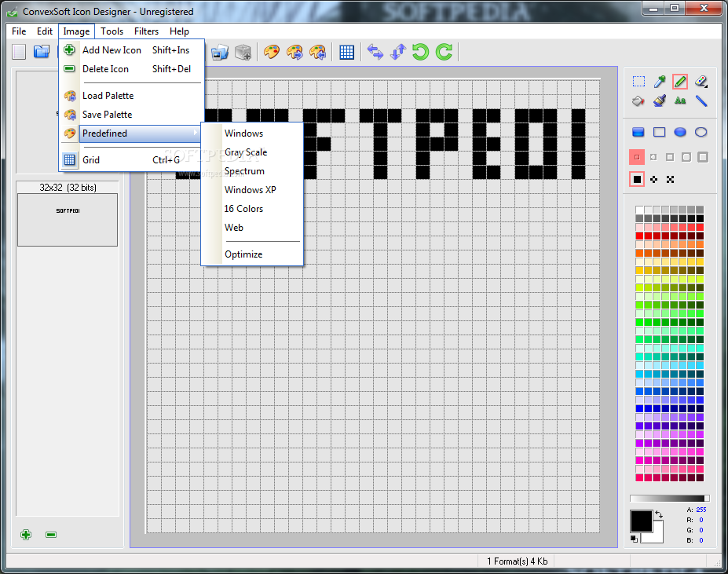The height and width of the screenshot is (574, 728).
Task: Select the eraser tool
Action: [701, 82]
